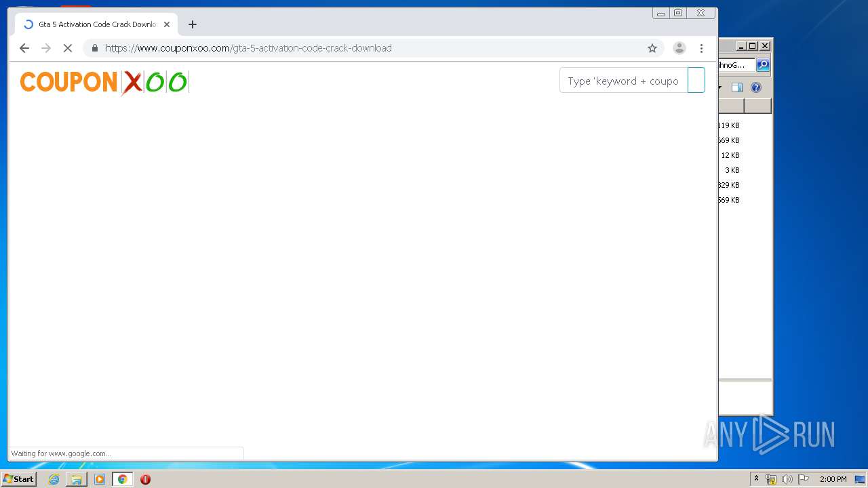The height and width of the screenshot is (488, 868).
Task: Open Chrome three-dot menu
Action: coord(701,48)
